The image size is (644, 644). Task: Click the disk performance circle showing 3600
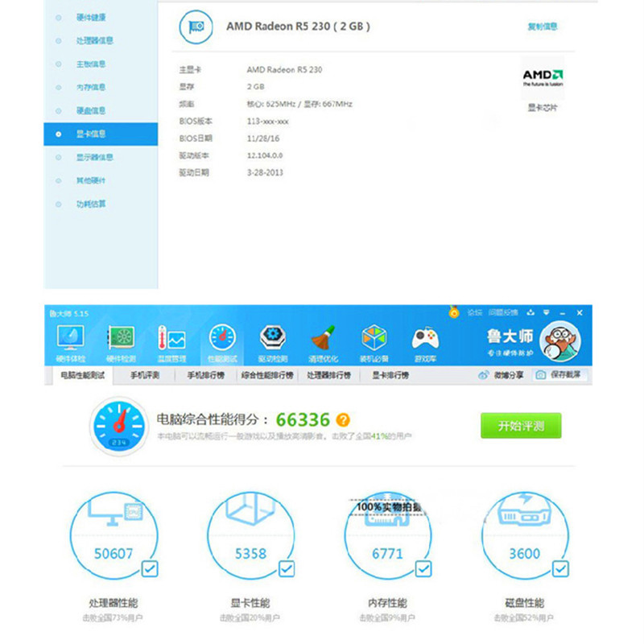(x=525, y=535)
